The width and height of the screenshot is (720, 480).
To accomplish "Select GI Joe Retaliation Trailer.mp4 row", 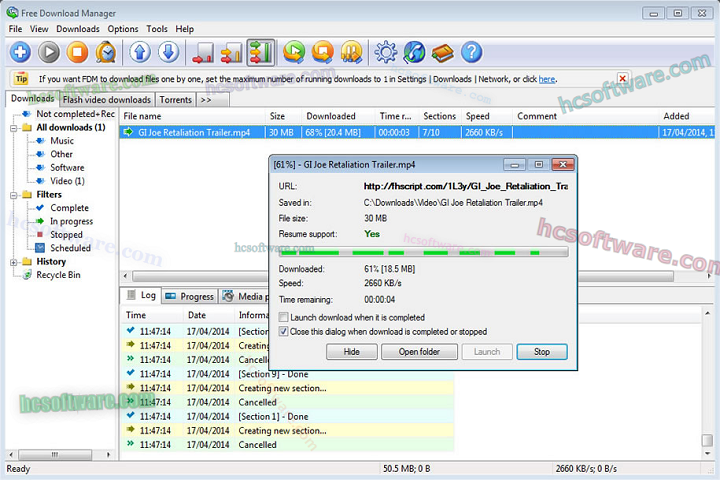I will click(417, 133).
